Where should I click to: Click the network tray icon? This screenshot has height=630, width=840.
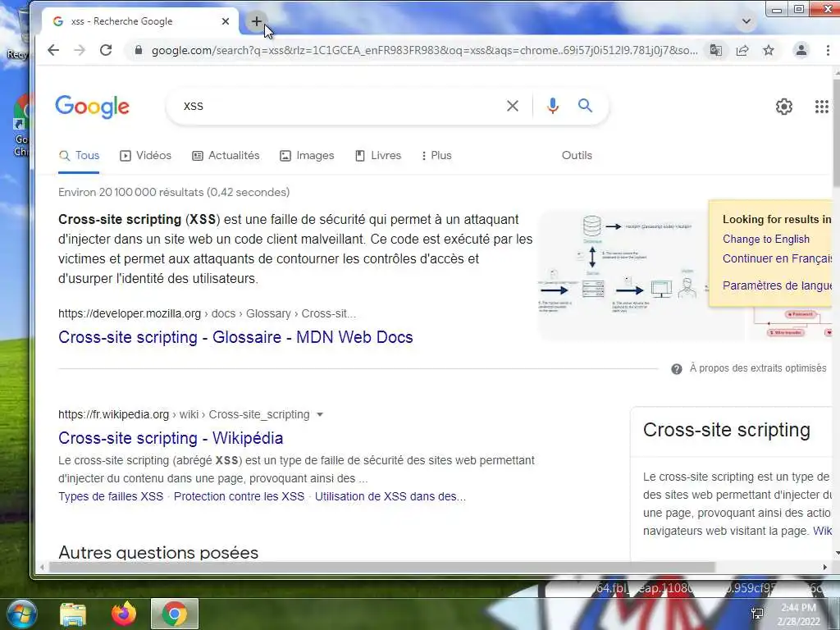point(757,614)
